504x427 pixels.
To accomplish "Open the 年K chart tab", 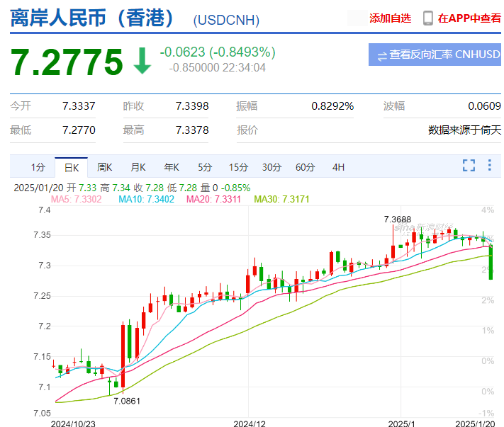I will click(172, 167).
